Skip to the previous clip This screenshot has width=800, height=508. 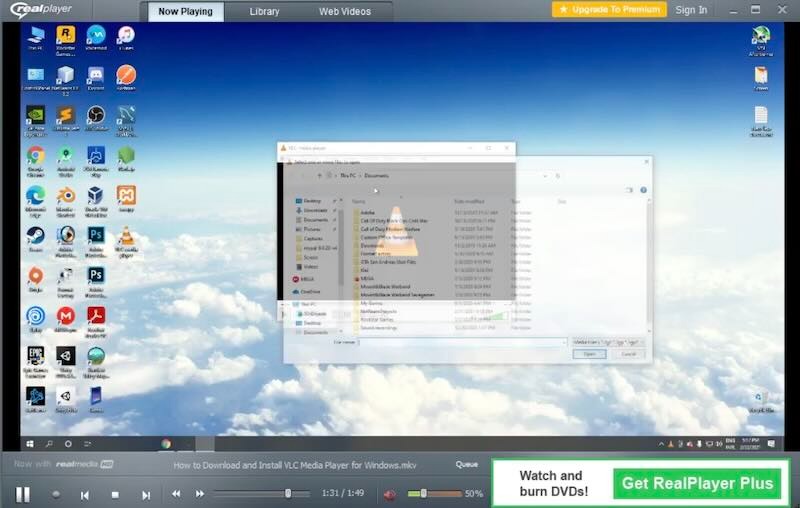coord(85,495)
